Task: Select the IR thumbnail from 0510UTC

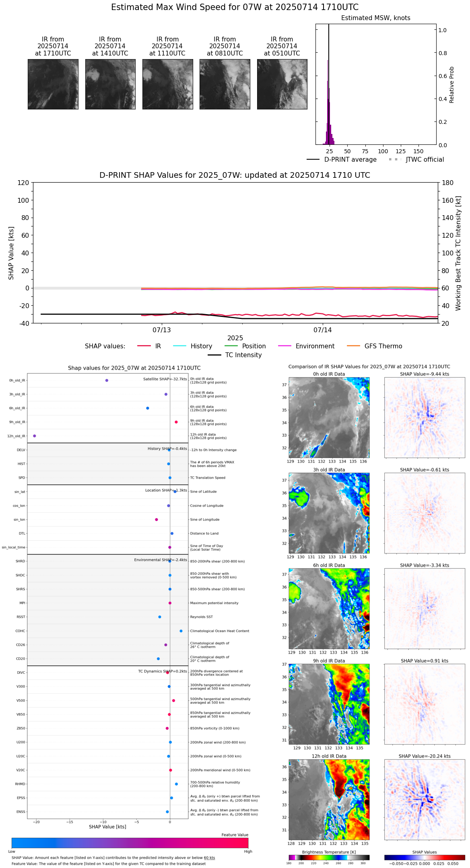Action: 282,84
